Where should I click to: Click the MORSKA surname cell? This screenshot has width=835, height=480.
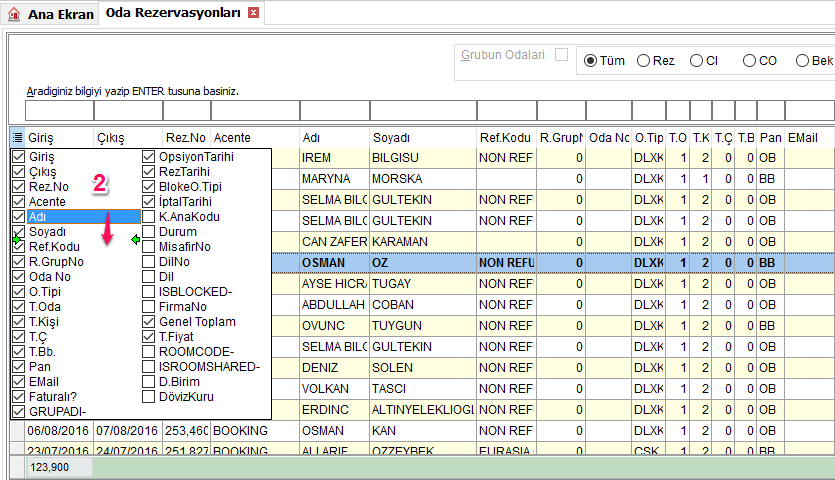tap(423, 178)
